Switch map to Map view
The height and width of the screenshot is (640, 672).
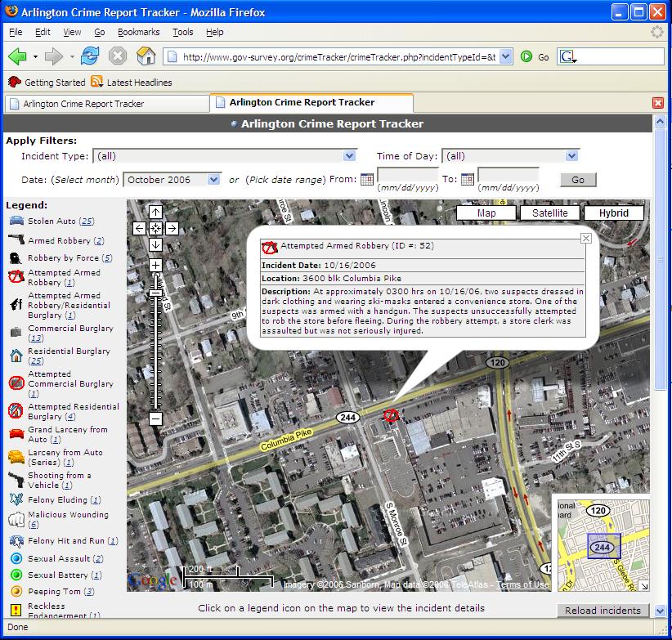486,213
